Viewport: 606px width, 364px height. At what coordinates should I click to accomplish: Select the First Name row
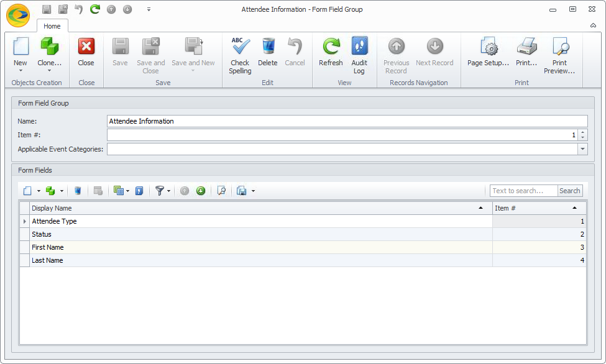[303, 247]
